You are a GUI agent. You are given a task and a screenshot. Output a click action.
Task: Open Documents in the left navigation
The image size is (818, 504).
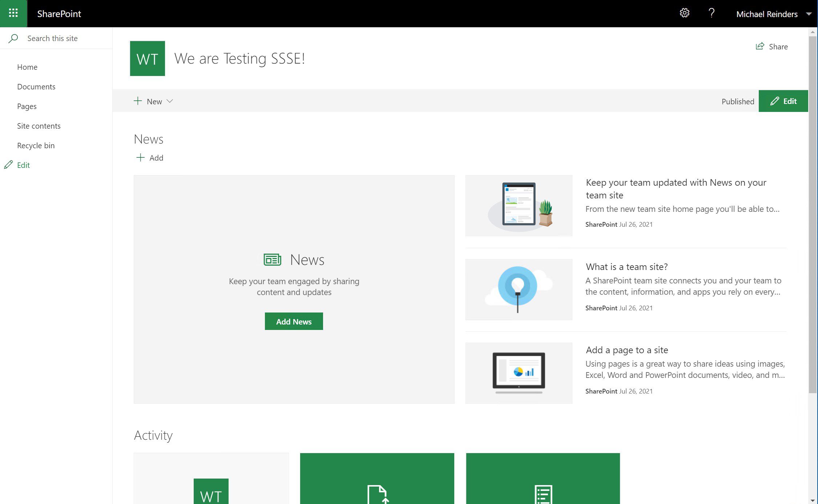point(36,86)
